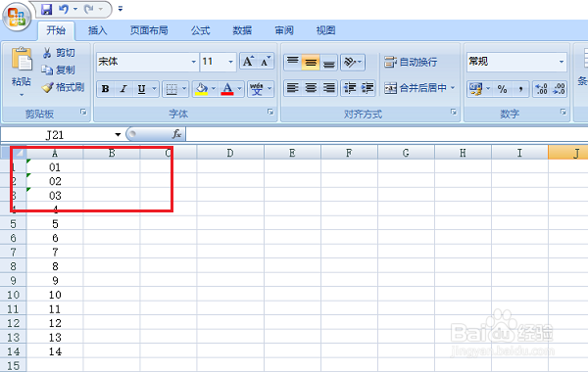Open the font color dropdown arrow
This screenshot has width=588, height=372.
(240, 89)
